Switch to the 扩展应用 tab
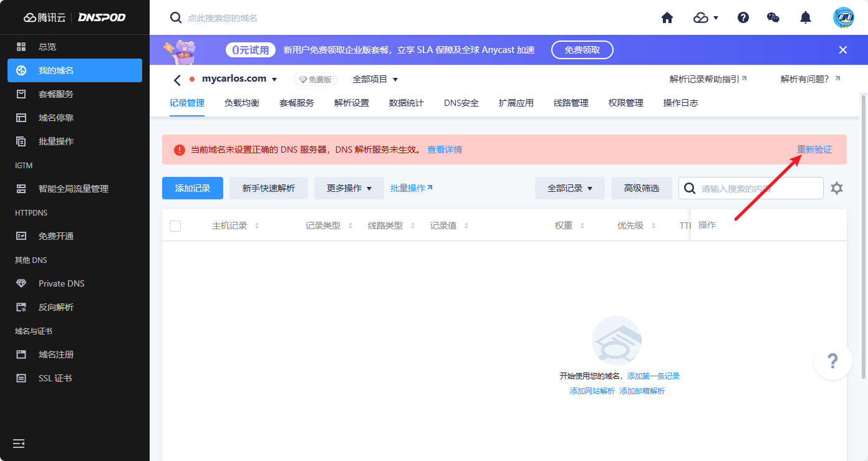 (x=516, y=103)
